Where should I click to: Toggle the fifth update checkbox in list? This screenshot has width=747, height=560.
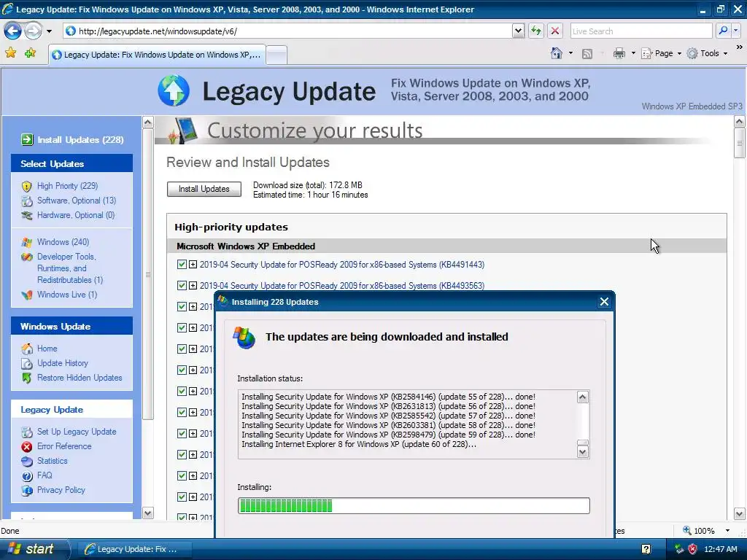coord(182,349)
